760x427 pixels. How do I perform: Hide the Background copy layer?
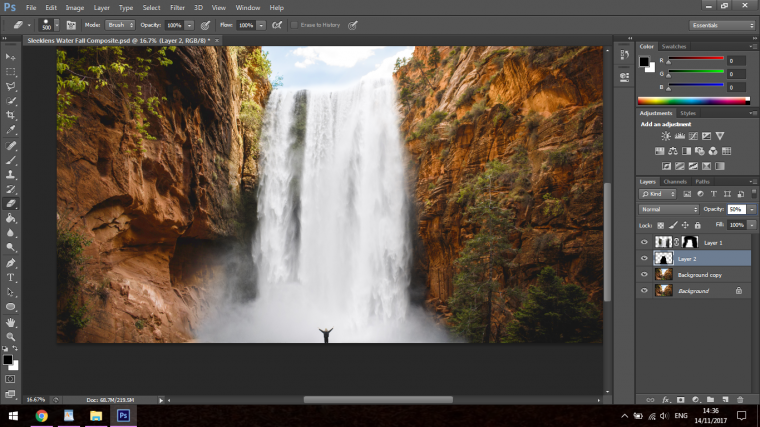click(x=644, y=274)
